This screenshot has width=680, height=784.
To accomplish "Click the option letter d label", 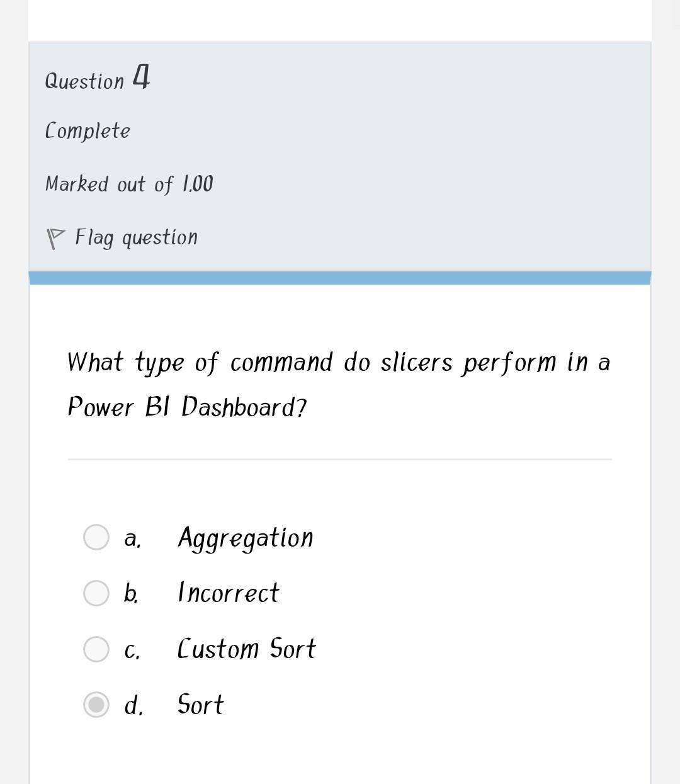I will click(x=133, y=704).
